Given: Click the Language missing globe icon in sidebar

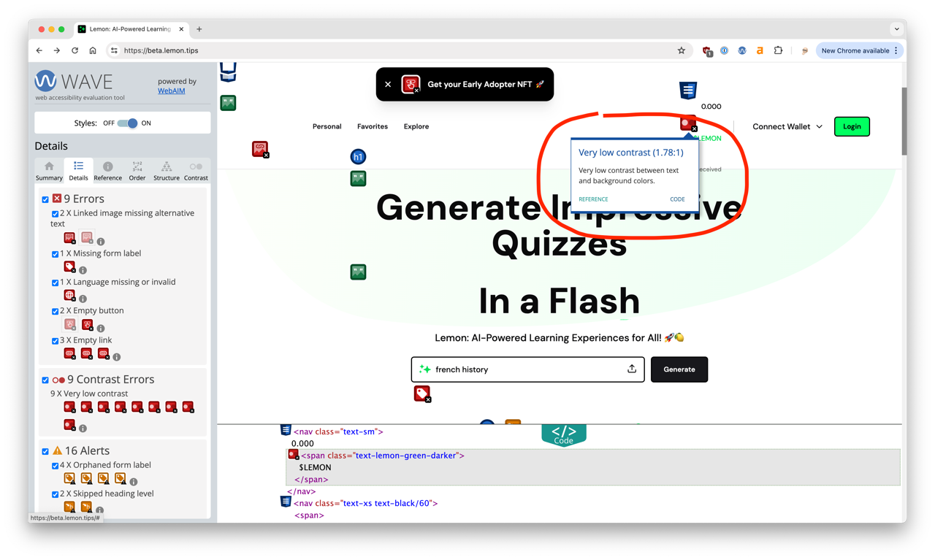Looking at the screenshot, I should pos(69,296).
